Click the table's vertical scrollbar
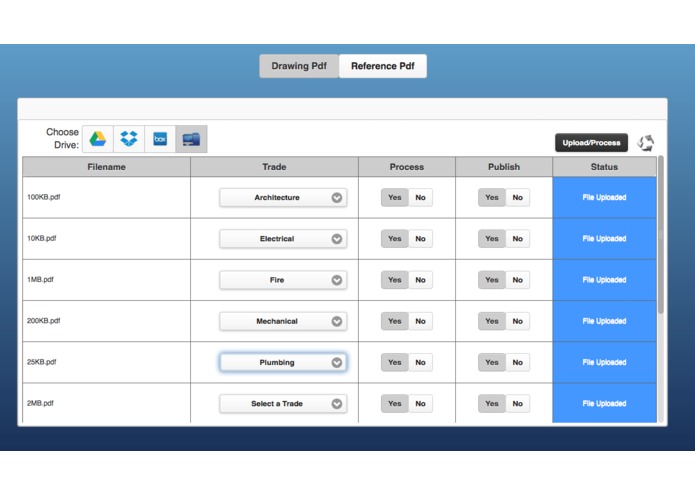 (x=661, y=235)
